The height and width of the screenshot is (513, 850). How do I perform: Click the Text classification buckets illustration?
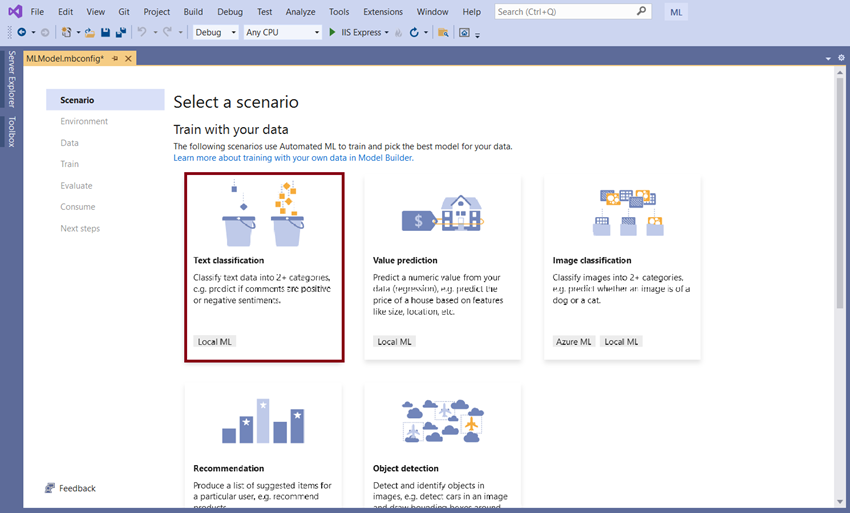(x=263, y=214)
